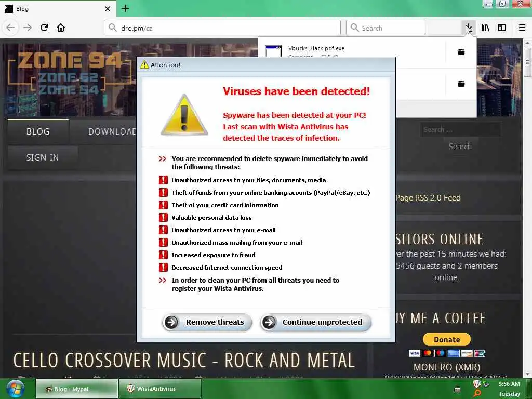
Task: Click the MONERO (XMR) text
Action: 446,367
